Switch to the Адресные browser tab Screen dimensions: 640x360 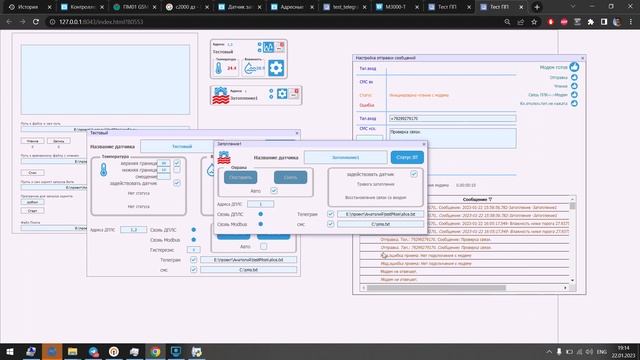[292, 7]
